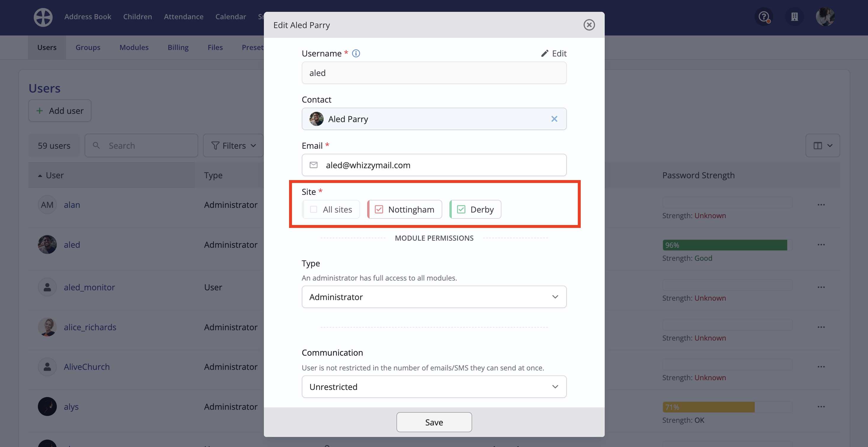
Task: Click the email envelope icon
Action: point(313,165)
